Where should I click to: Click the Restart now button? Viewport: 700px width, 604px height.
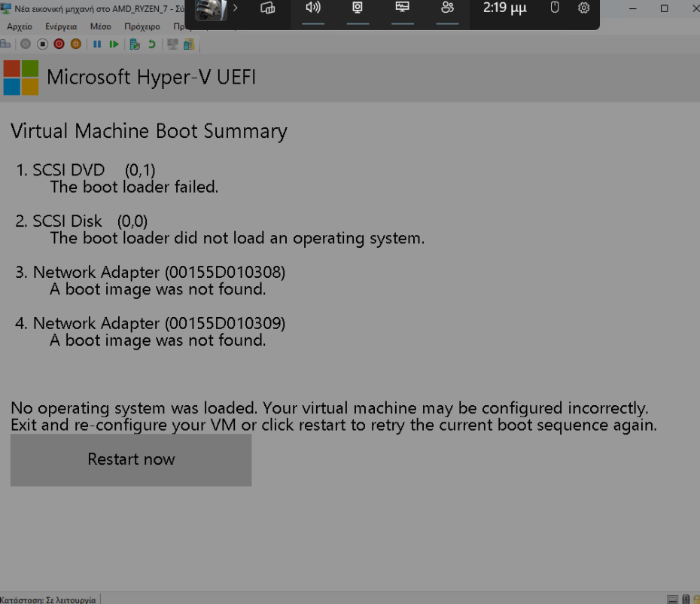click(x=131, y=459)
